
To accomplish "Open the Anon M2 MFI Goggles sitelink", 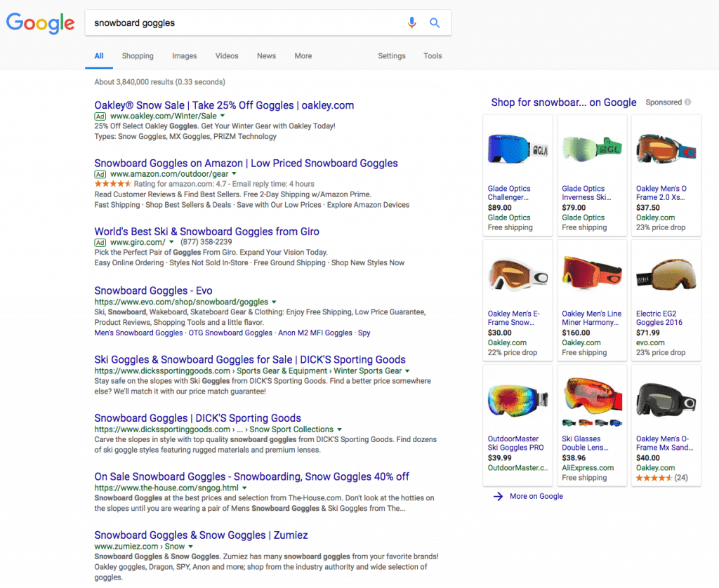I will point(315,333).
